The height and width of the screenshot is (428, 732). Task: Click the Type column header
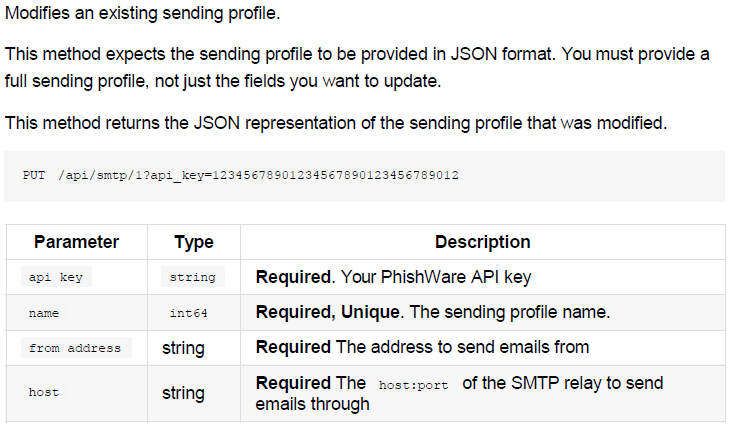(194, 242)
